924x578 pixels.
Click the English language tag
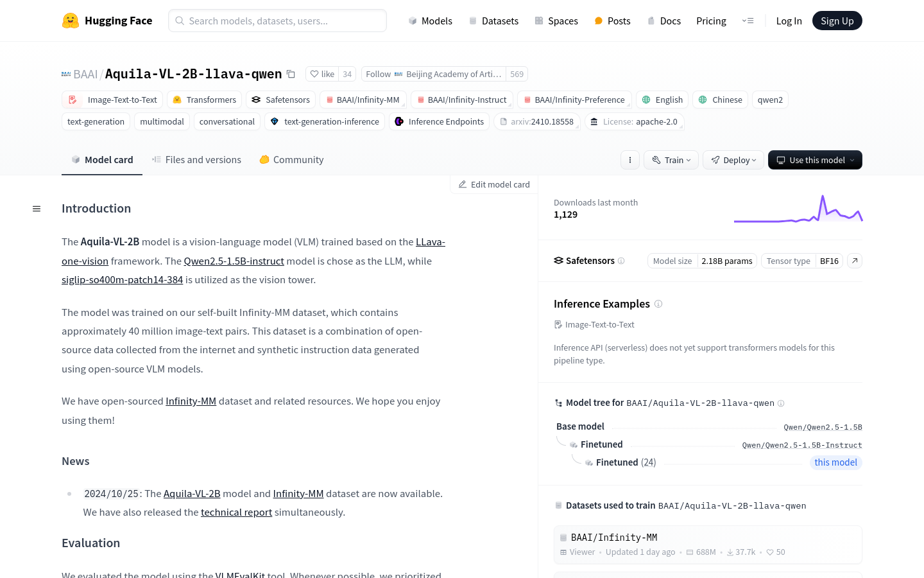(662, 100)
